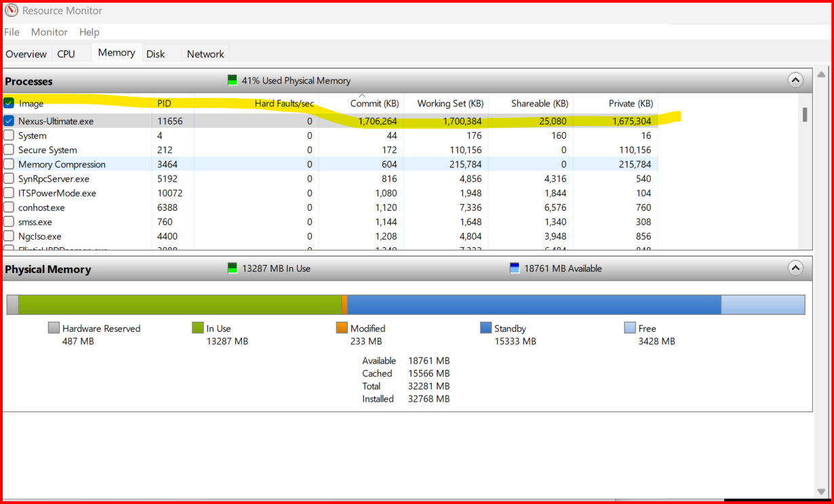Screen dimensions: 834x504
Task: Switch to the Disk tab
Action: 155,54
